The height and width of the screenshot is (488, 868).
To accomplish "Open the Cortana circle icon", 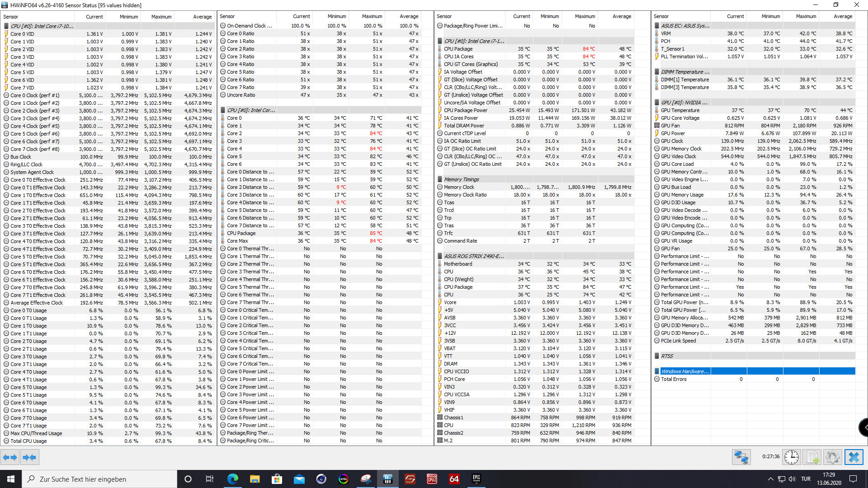I will [x=188, y=479].
